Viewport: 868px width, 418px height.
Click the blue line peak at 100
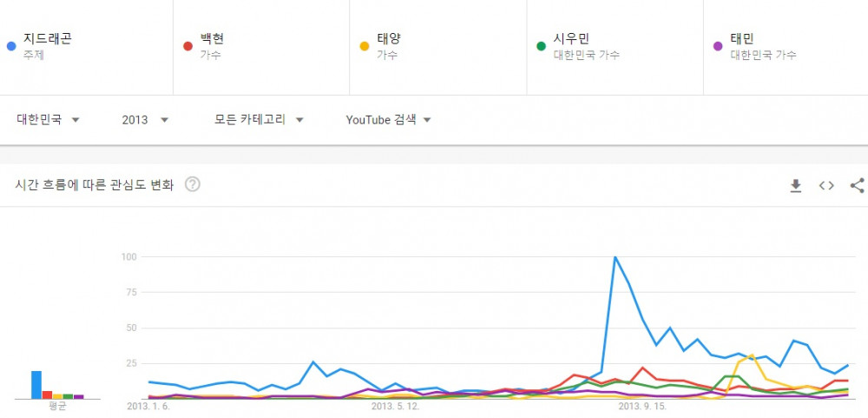(x=615, y=257)
